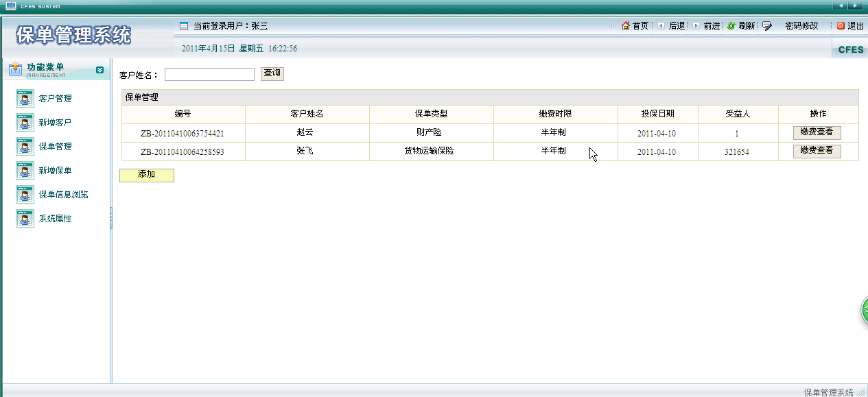The width and height of the screenshot is (868, 397).
Task: Open 新增保单 menu item
Action: 55,171
